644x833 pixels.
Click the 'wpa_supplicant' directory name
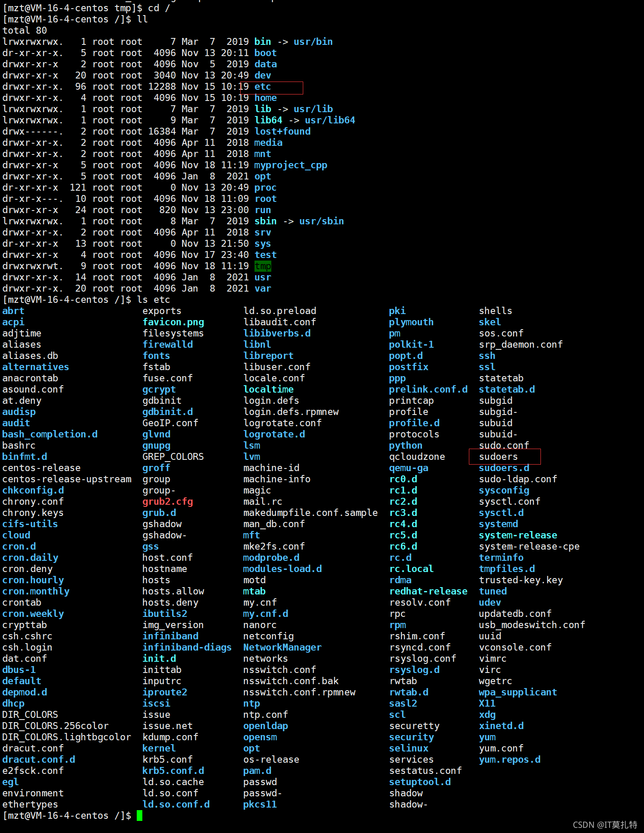click(x=518, y=692)
